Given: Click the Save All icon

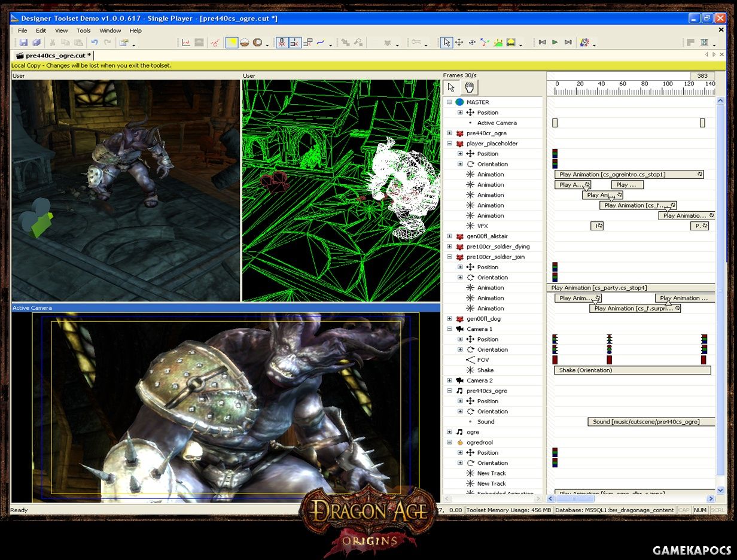Looking at the screenshot, I should 36,42.
